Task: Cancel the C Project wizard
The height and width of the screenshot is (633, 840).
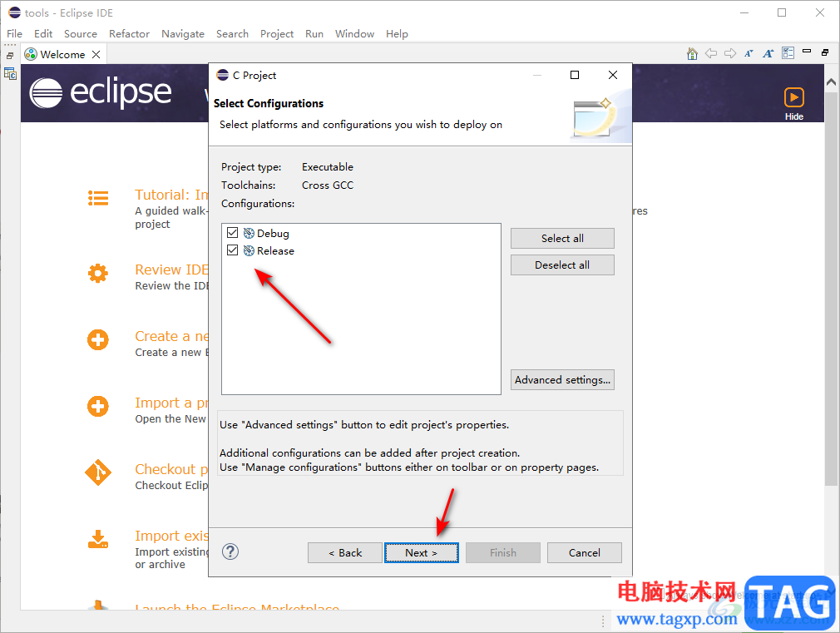Action: tap(585, 552)
